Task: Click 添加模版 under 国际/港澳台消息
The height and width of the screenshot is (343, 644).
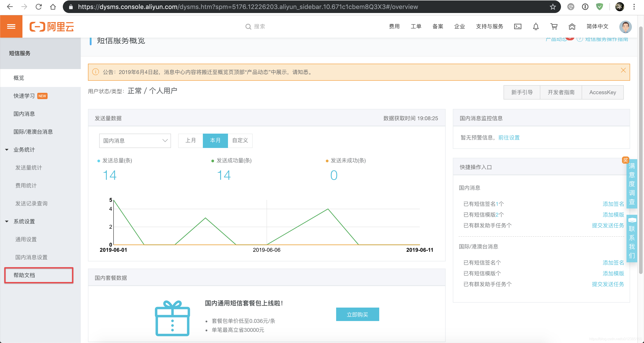Action: (x=613, y=274)
